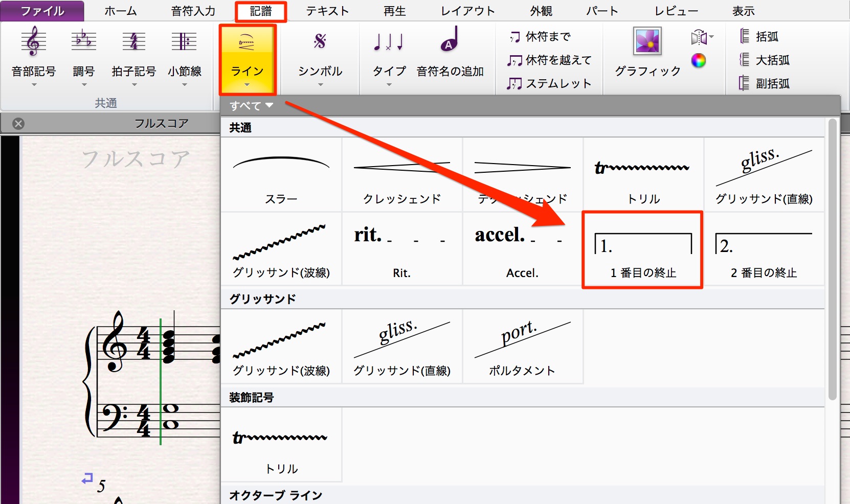Expand the すべて filter dropdown
The image size is (850, 504).
click(251, 106)
